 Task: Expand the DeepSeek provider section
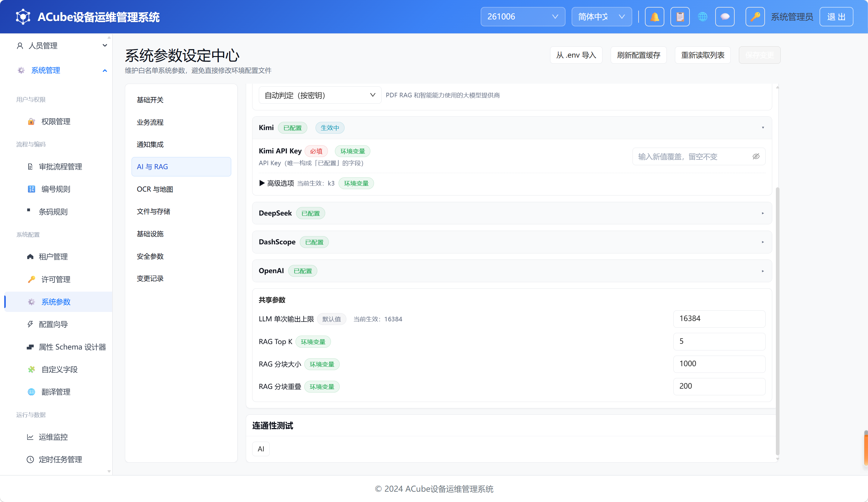coord(512,213)
